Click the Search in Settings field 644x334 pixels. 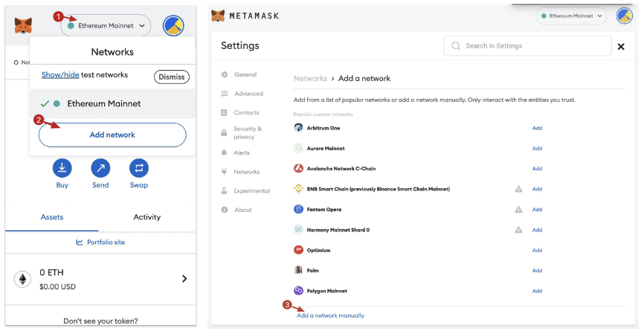(527, 45)
